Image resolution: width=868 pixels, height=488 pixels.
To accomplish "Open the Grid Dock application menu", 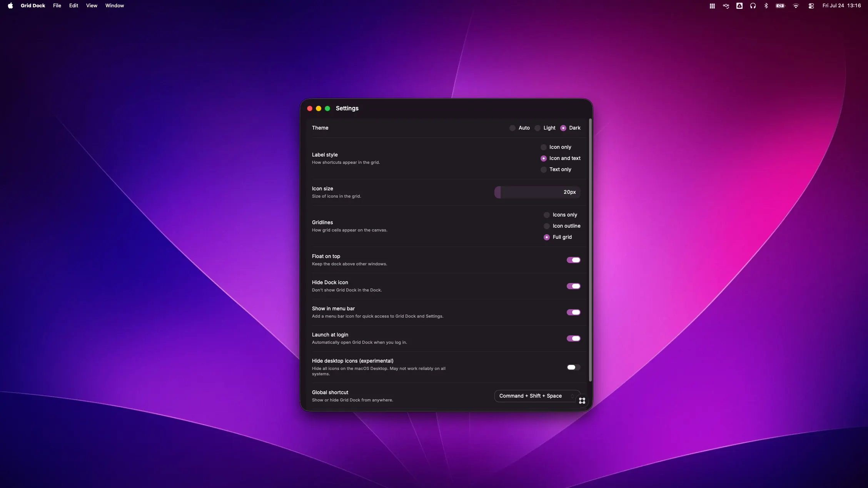I will click(x=33, y=6).
